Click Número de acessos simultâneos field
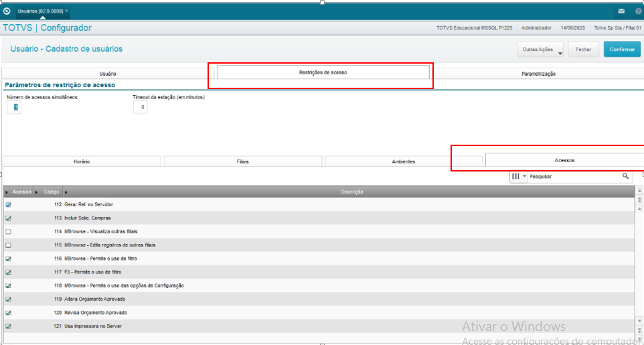The height and width of the screenshot is (345, 644). pos(14,107)
